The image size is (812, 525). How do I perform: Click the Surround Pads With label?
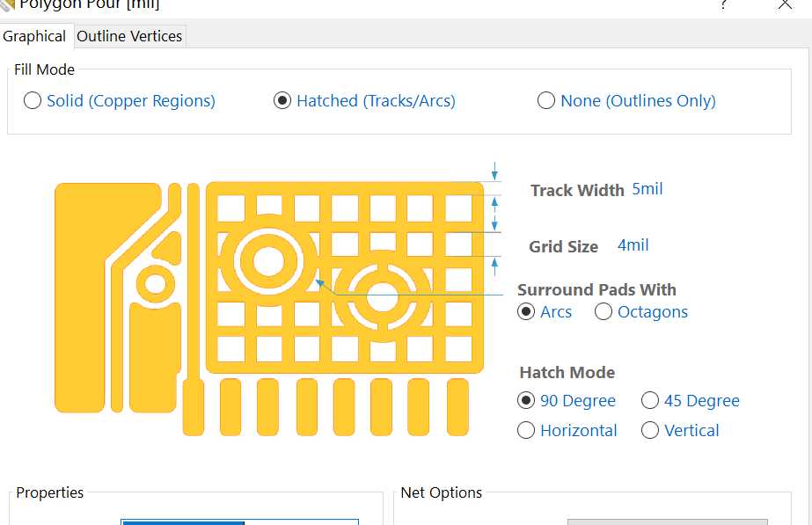[596, 289]
